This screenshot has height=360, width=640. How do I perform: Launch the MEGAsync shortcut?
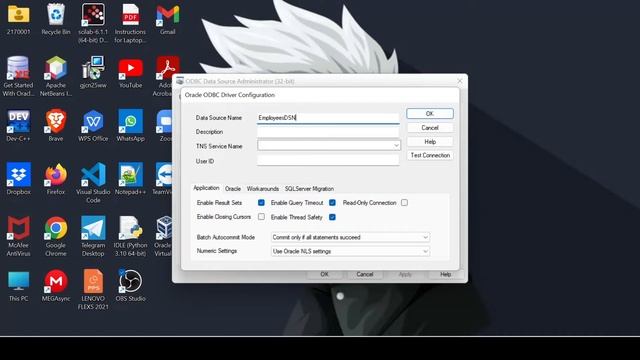[x=56, y=286]
